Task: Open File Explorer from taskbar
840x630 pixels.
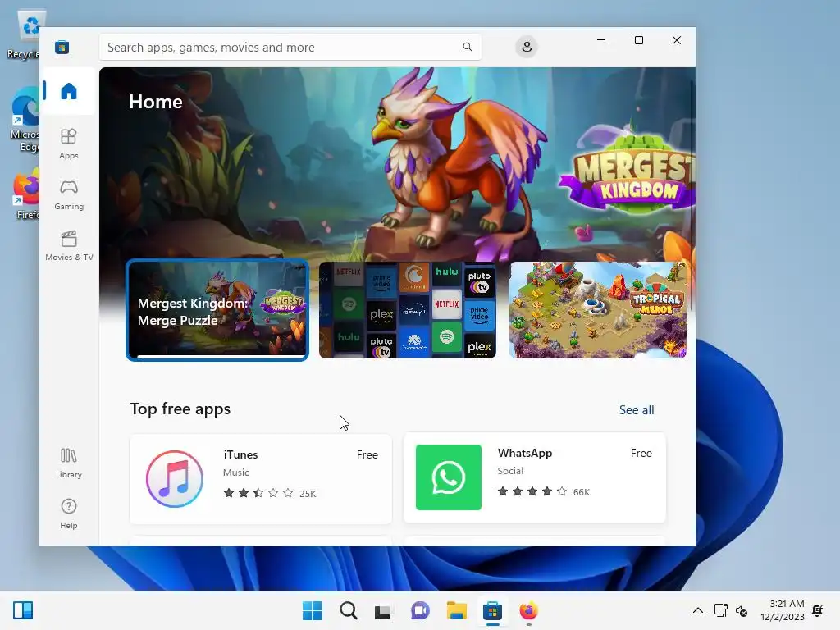Action: click(x=456, y=610)
